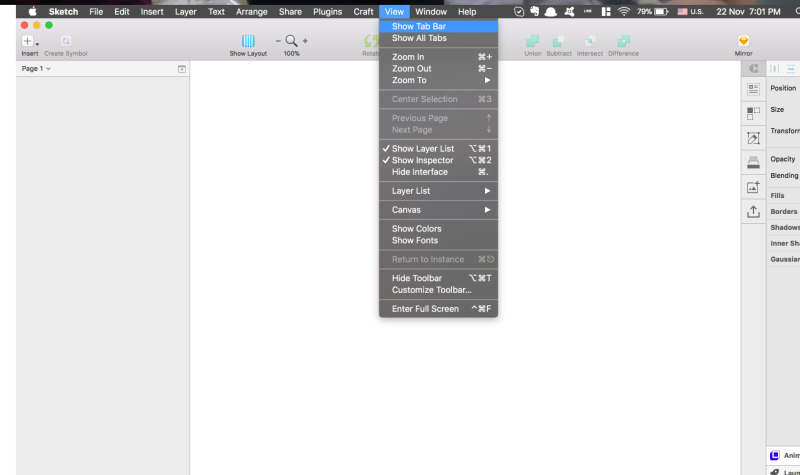
Task: Open the Plugins menu in the menu bar
Action: point(328,11)
